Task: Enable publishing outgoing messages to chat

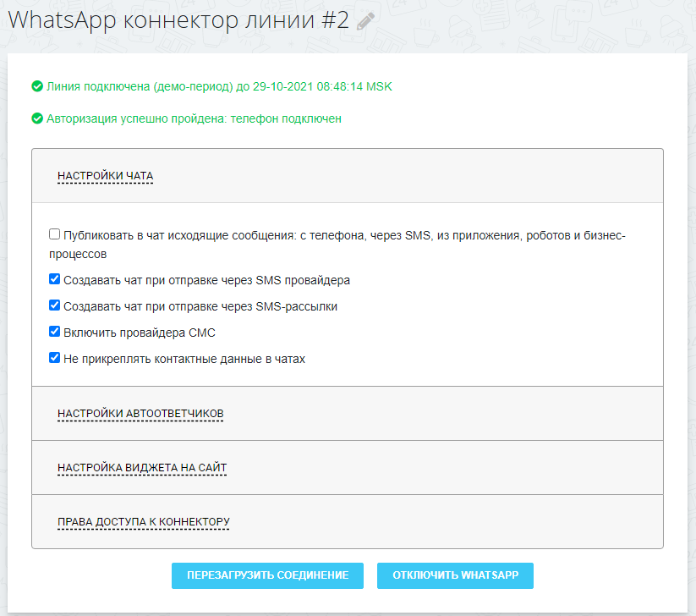Action: (x=54, y=234)
